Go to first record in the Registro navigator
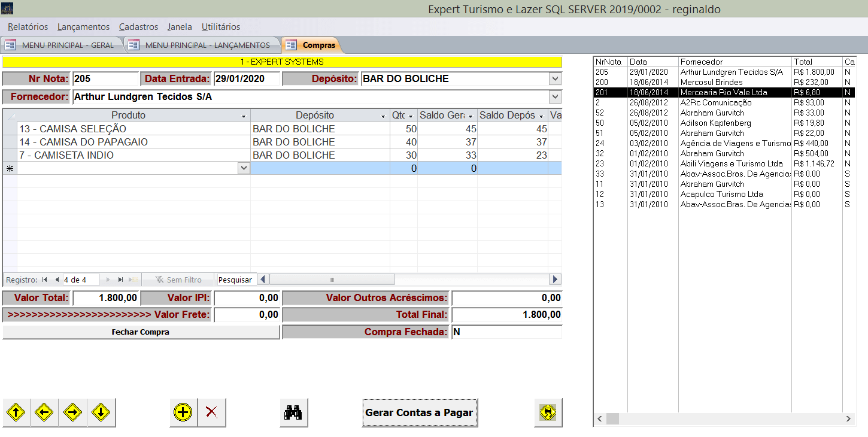Screen dimensions: 868x437 pyautogui.click(x=45, y=280)
